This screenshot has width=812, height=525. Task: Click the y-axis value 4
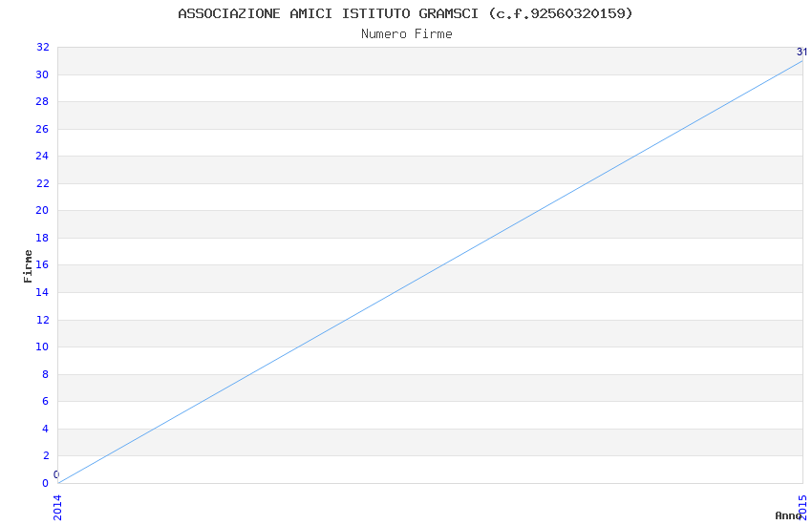coord(46,429)
